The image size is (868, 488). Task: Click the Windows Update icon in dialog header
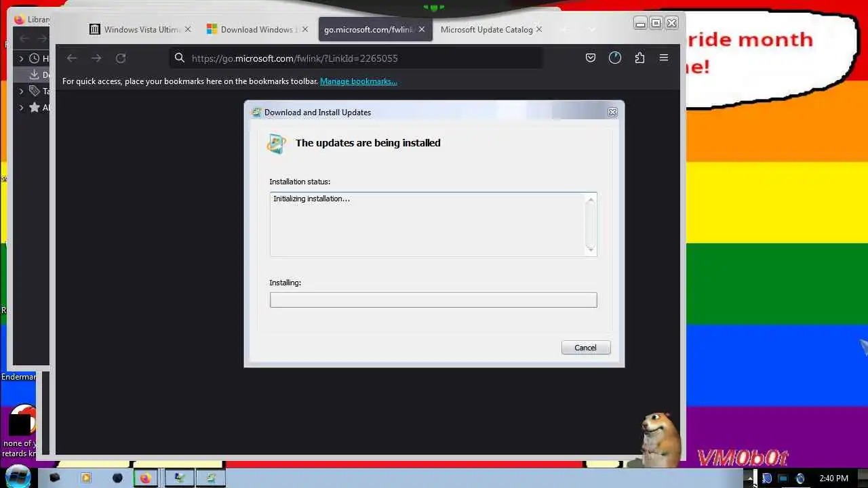[277, 144]
